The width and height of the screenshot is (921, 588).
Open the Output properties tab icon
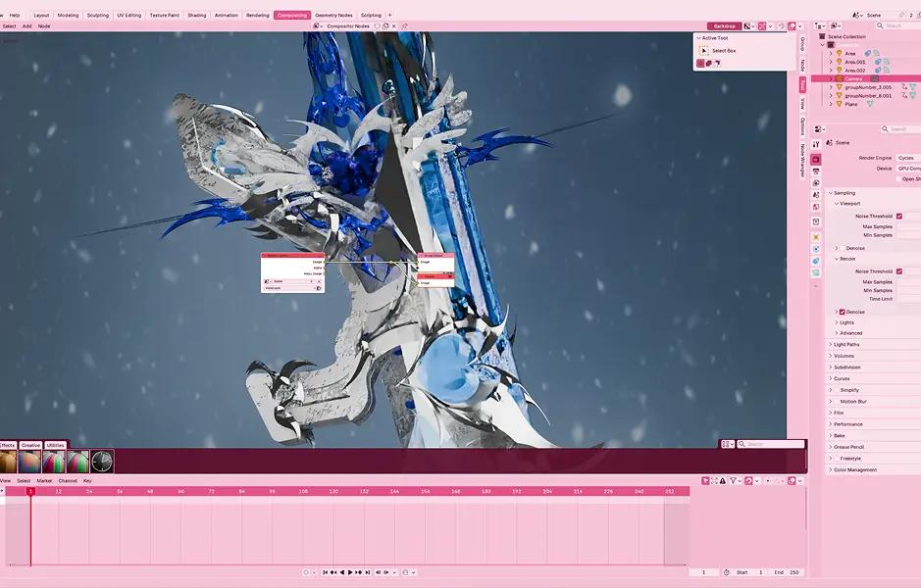816,171
